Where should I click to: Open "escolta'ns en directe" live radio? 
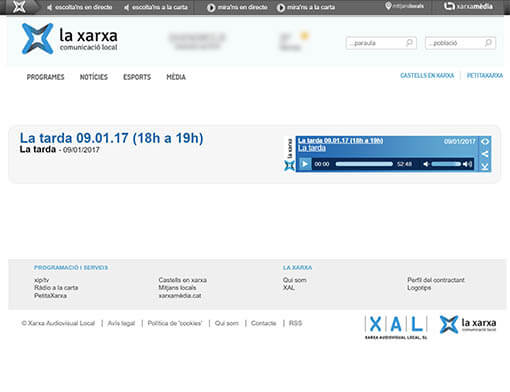tap(79, 7)
